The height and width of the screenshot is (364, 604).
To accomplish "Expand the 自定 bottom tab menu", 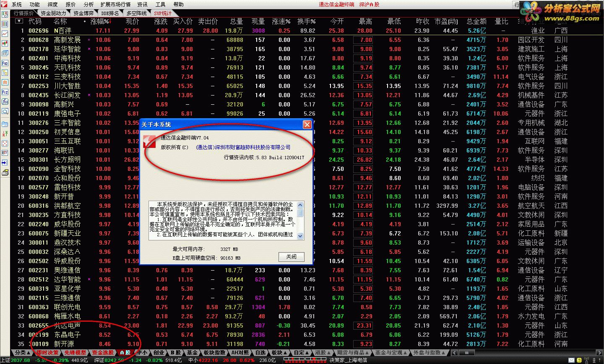I will click(302, 353).
